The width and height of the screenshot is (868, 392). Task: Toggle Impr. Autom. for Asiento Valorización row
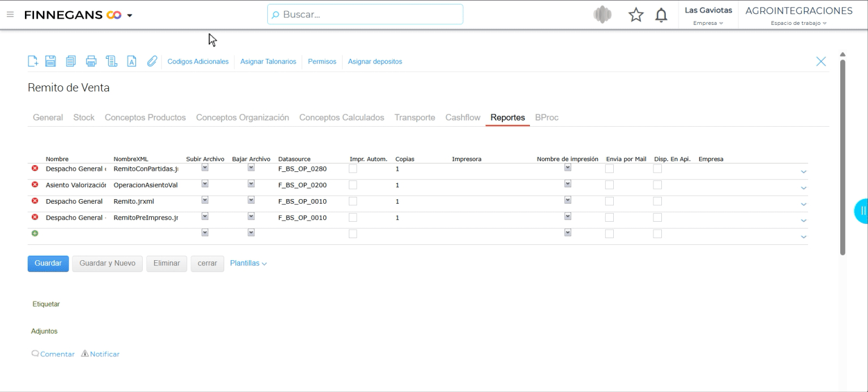tap(353, 185)
